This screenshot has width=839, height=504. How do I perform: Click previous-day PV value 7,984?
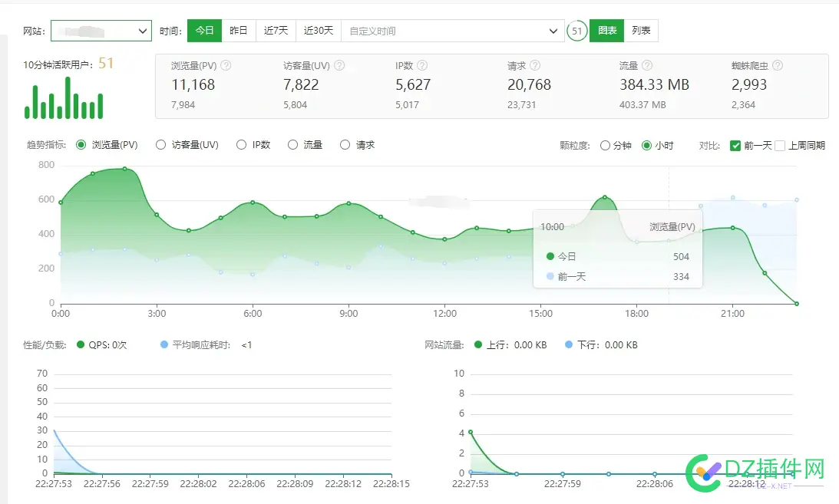(183, 105)
